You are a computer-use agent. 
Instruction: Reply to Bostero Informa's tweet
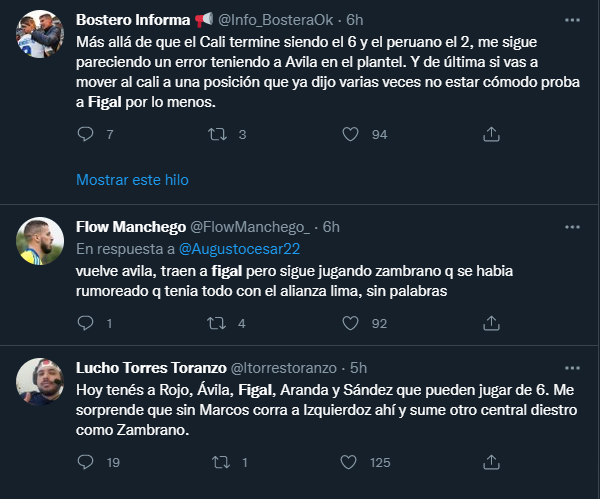click(85, 134)
